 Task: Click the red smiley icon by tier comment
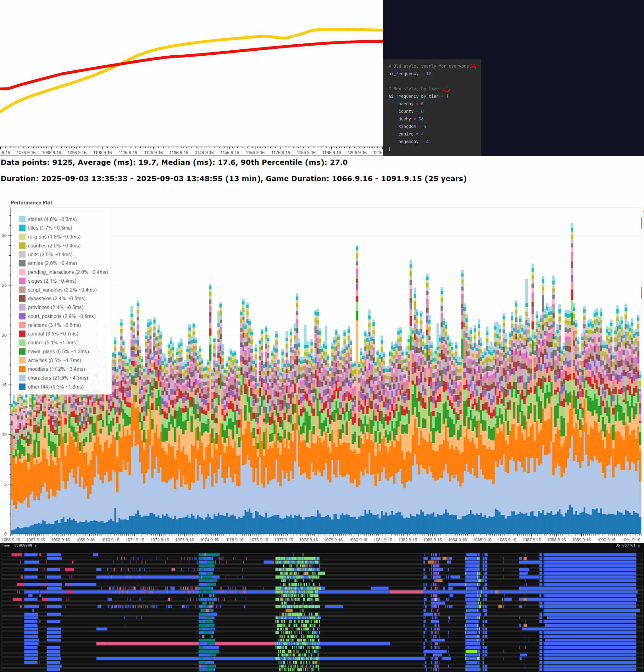[446, 89]
